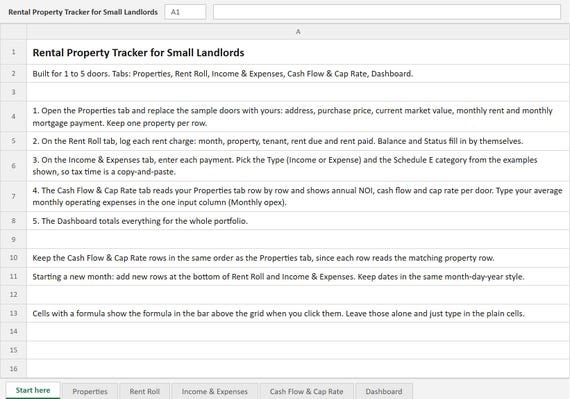The image size is (570, 399).
Task: Select row 6 header
Action: [13, 166]
